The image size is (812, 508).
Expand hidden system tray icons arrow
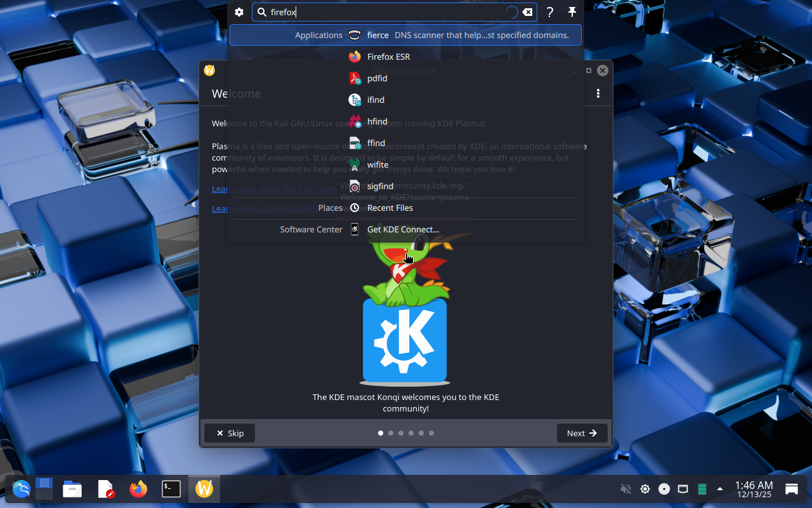(x=720, y=489)
